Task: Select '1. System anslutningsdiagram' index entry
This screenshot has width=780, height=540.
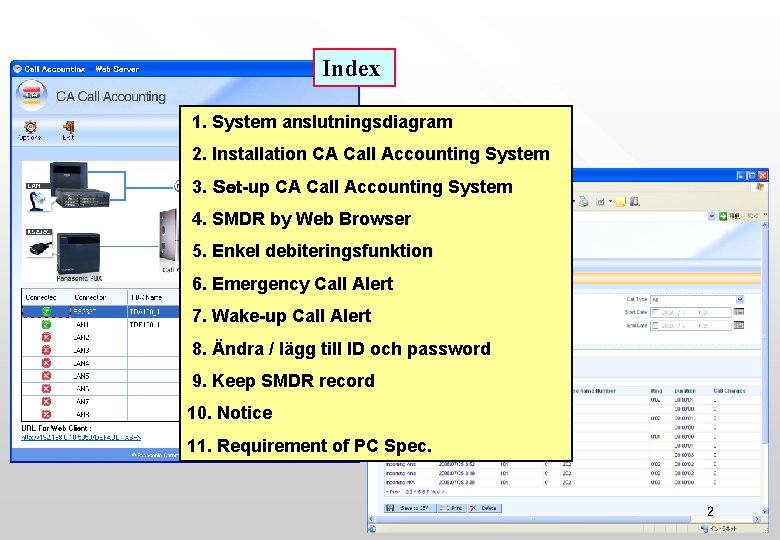Action: 322,122
